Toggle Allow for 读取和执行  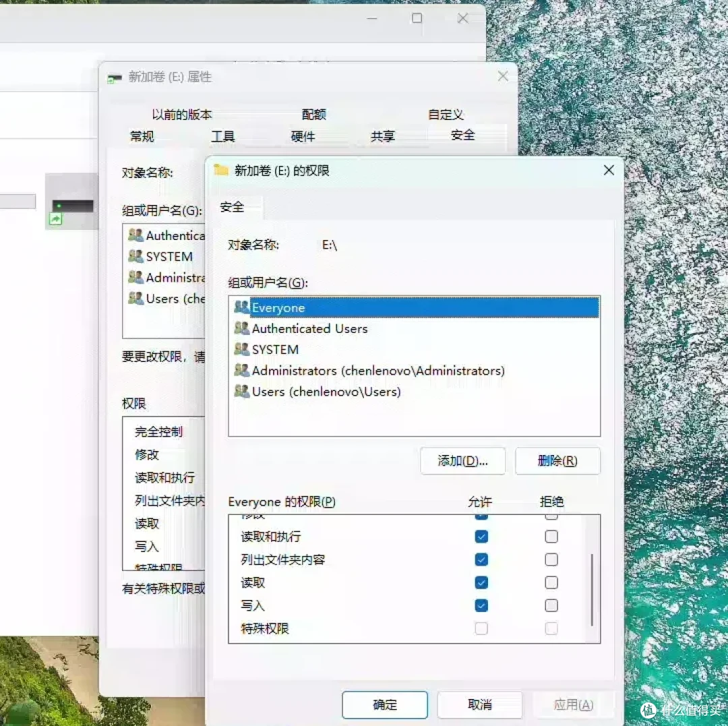[x=481, y=537]
